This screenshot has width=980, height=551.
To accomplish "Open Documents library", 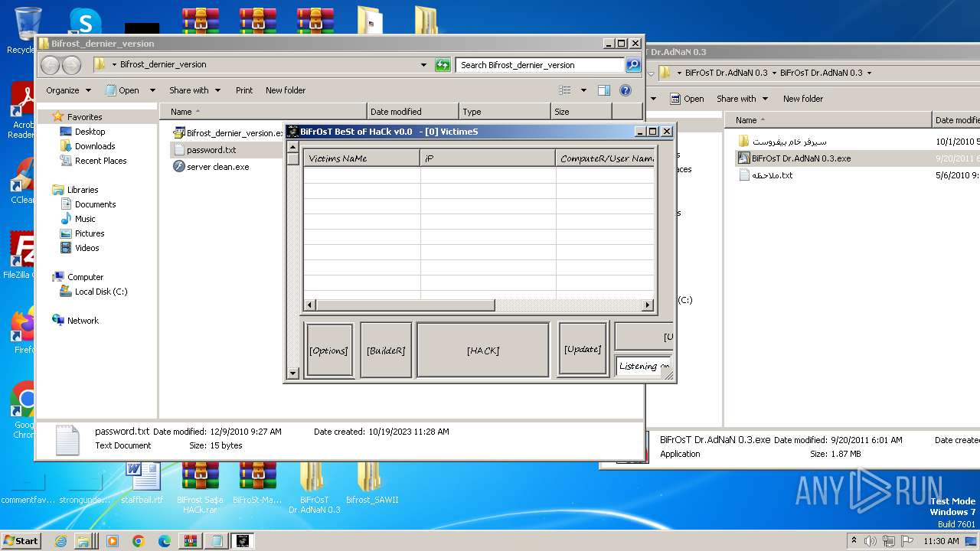I will pyautogui.click(x=95, y=204).
